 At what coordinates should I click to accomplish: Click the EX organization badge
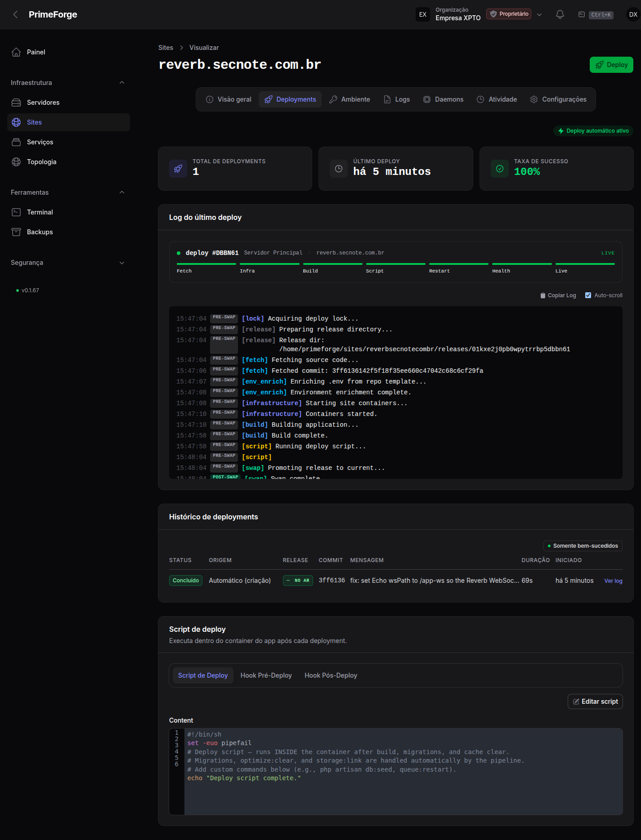423,14
